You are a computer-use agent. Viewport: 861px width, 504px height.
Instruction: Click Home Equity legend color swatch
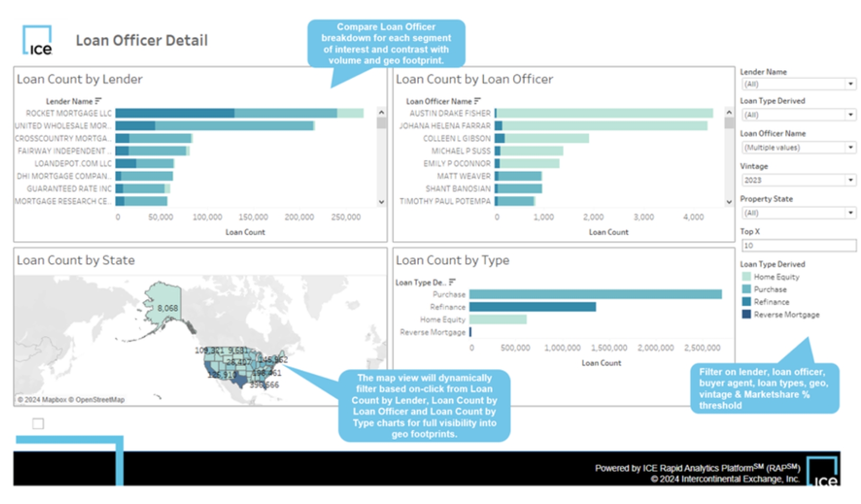pos(746,276)
